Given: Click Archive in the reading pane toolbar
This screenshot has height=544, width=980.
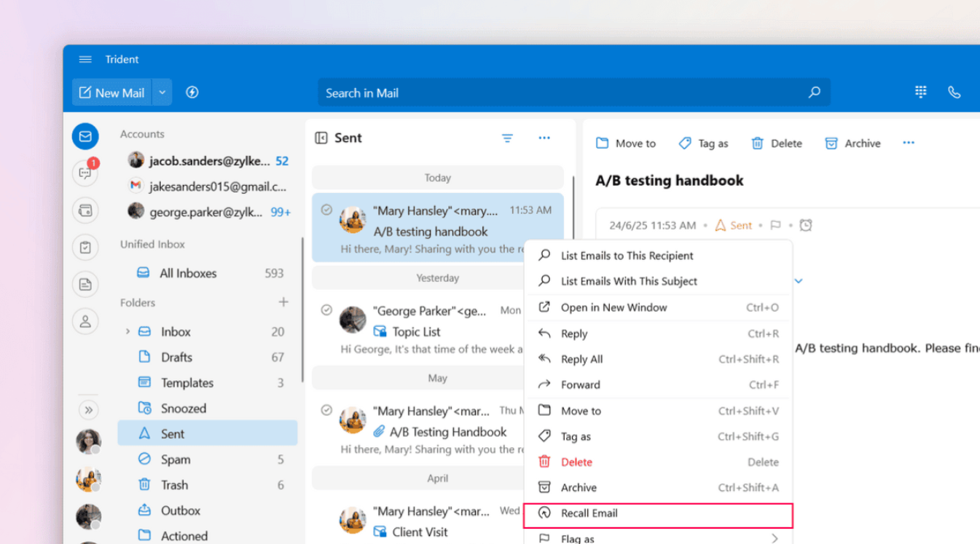Looking at the screenshot, I should [852, 143].
